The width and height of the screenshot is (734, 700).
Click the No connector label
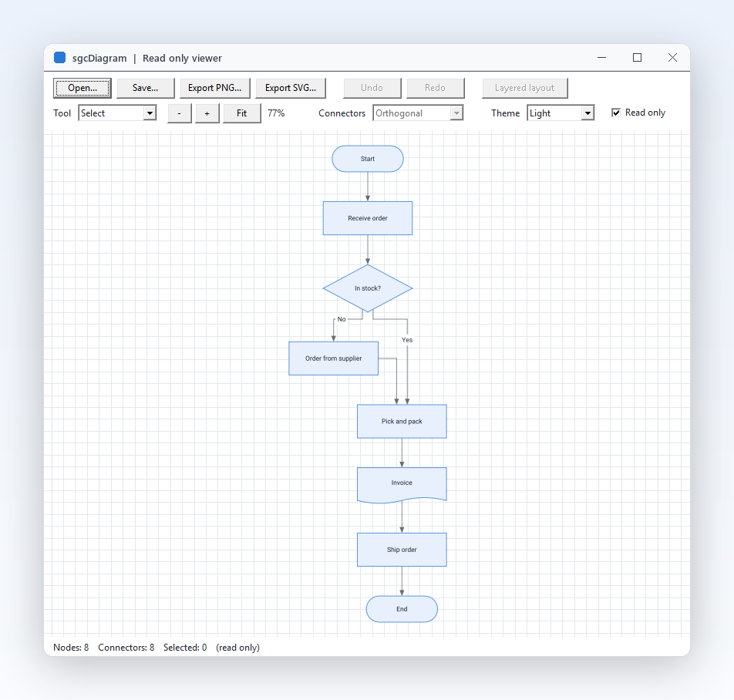342,319
